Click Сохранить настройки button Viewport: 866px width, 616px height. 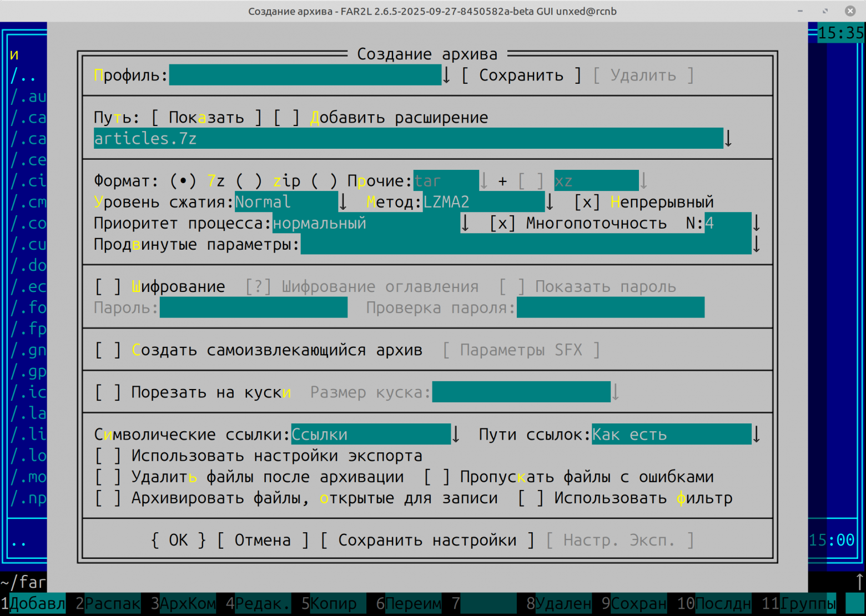coord(427,540)
